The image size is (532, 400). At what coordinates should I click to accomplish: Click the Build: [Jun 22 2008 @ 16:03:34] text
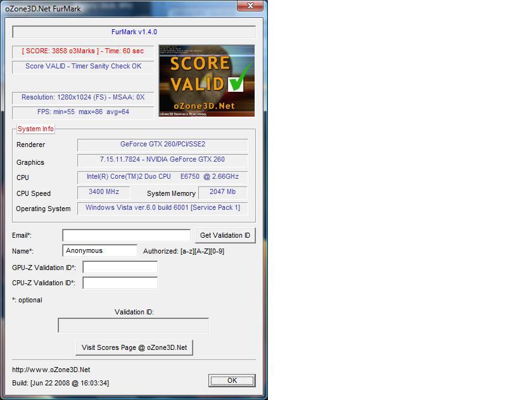click(60, 383)
